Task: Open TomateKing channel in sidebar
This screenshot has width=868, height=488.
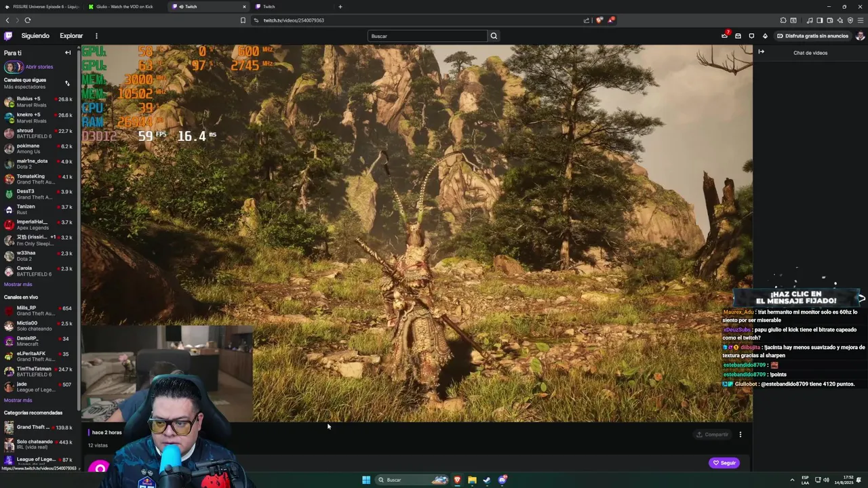Action: 39,179
